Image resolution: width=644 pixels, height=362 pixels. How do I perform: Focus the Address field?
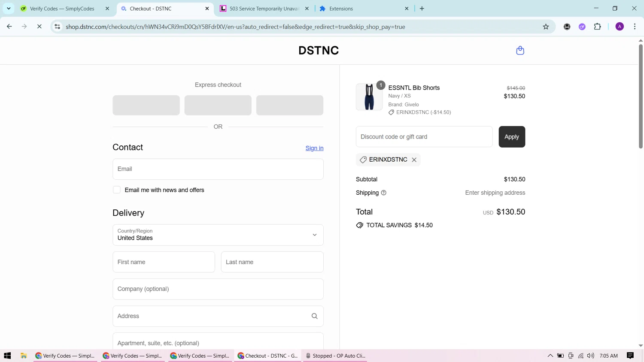tap(218, 316)
